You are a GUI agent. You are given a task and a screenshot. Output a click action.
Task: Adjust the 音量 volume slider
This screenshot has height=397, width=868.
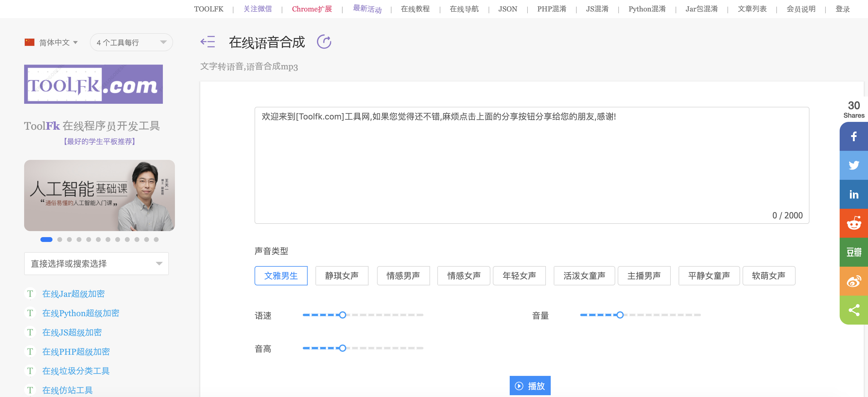point(620,315)
